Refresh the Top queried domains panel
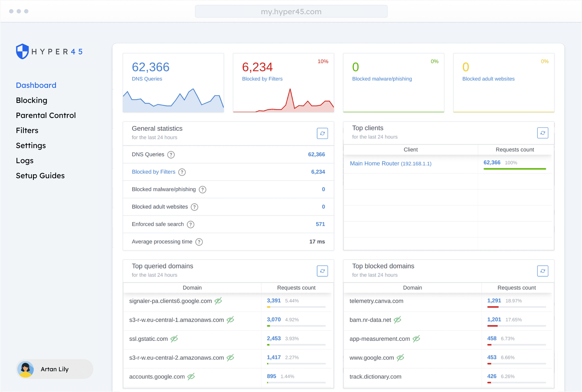 click(x=322, y=271)
